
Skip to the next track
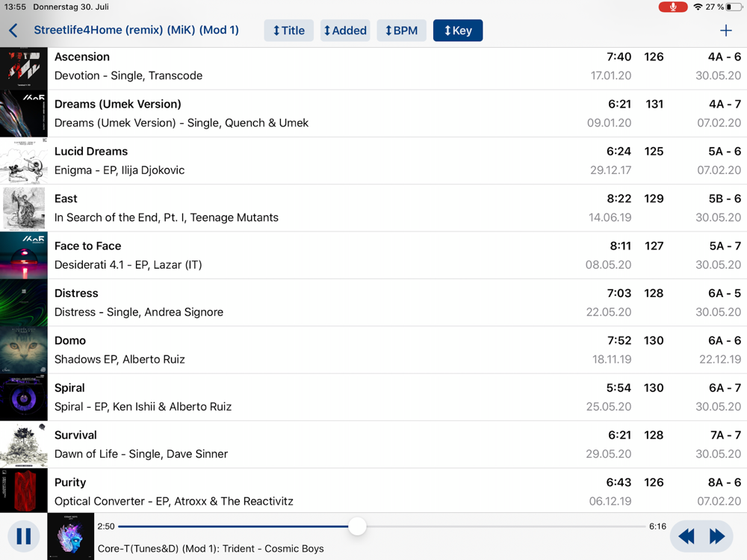pos(717,536)
